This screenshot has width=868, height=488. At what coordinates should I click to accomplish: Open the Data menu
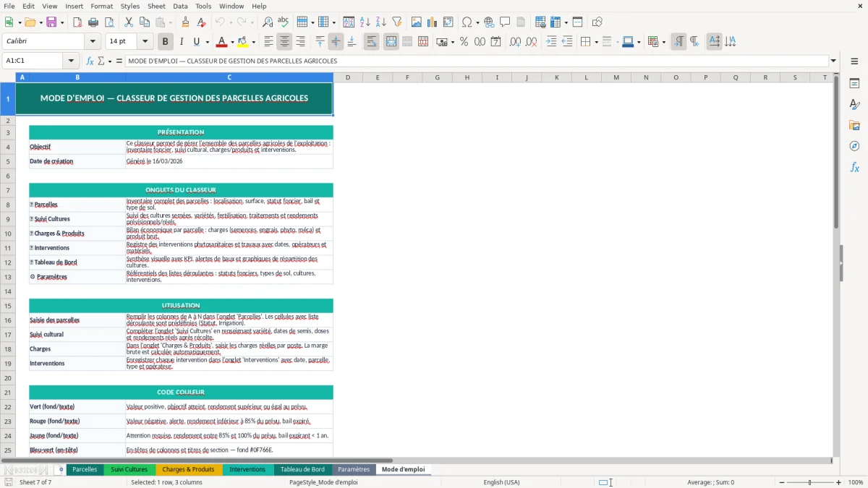180,6
